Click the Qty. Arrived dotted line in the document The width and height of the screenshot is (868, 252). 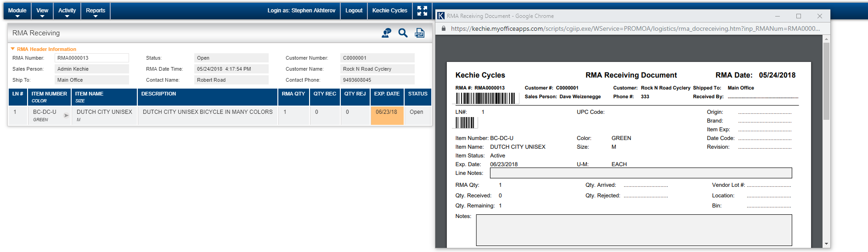coord(646,186)
